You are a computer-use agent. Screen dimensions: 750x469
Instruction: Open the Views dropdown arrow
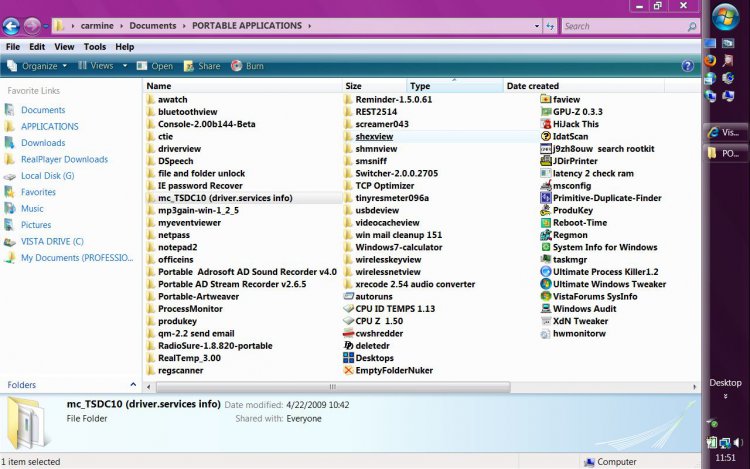pyautogui.click(x=125, y=66)
